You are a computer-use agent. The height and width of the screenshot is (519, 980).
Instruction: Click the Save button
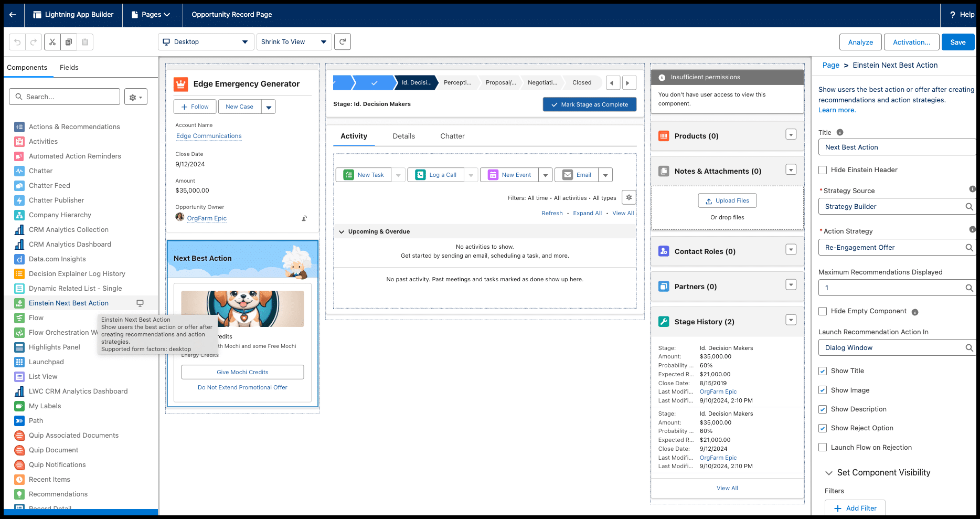[x=958, y=42]
